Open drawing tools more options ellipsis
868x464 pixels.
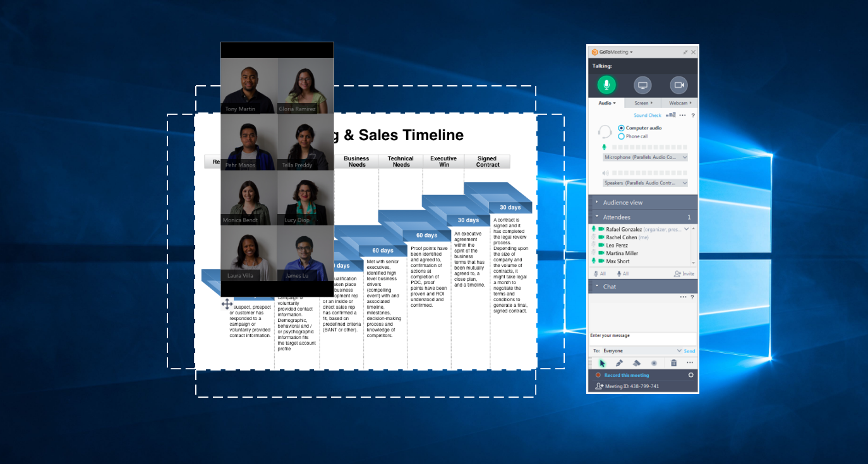(690, 362)
